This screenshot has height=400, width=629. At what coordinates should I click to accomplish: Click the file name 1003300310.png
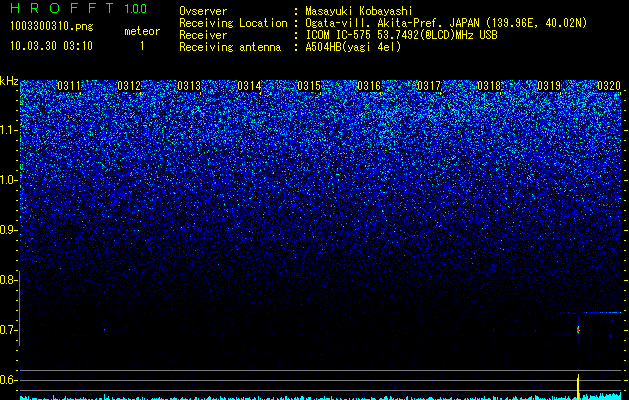point(52,26)
